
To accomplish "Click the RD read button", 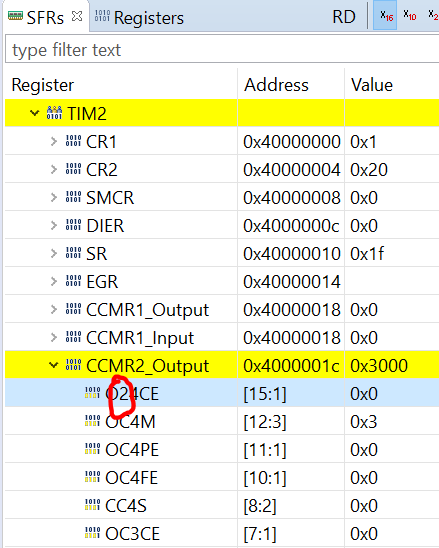I will [344, 17].
